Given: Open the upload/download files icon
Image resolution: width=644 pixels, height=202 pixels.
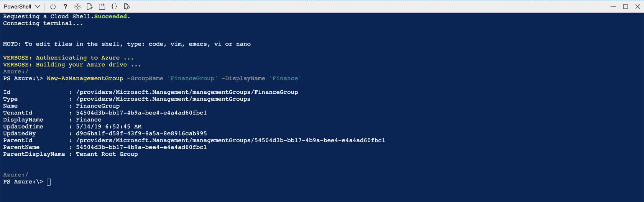Looking at the screenshot, I should [90, 7].
